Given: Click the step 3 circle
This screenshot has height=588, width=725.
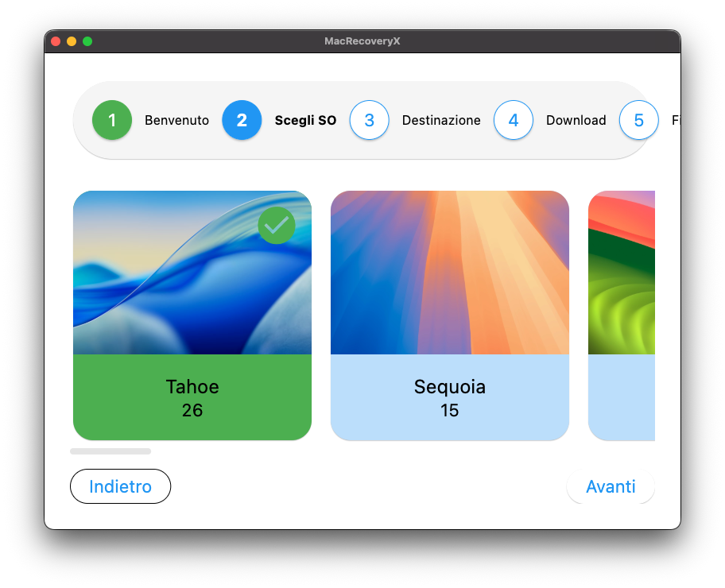Looking at the screenshot, I should (369, 120).
